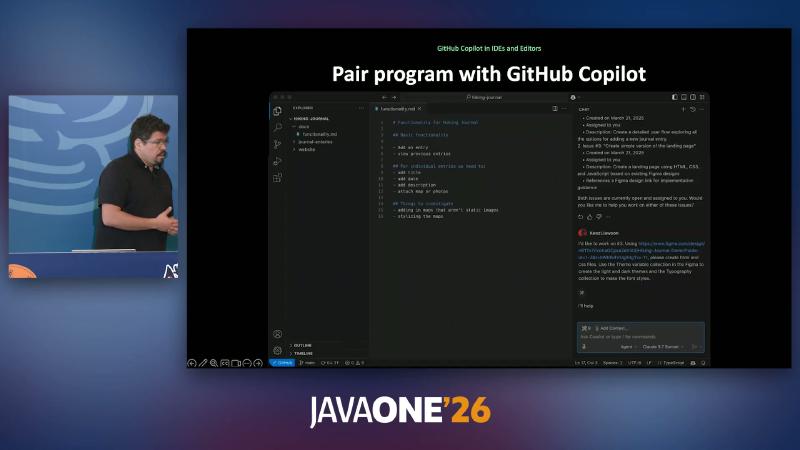Click the split editor icon
The image size is (800, 450).
tap(555, 109)
